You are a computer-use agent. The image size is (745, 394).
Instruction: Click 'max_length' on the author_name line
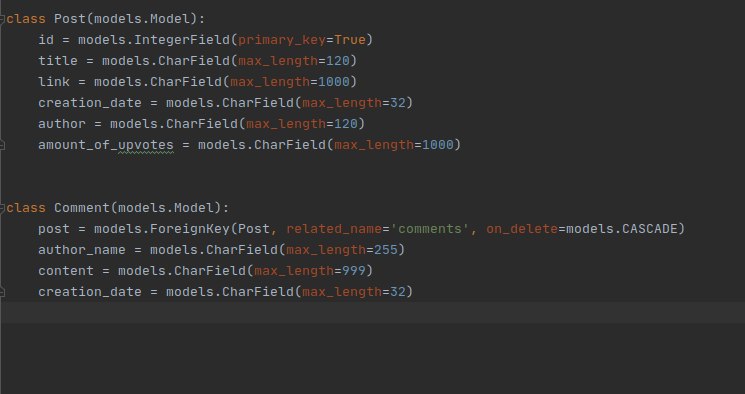[x=326, y=250]
